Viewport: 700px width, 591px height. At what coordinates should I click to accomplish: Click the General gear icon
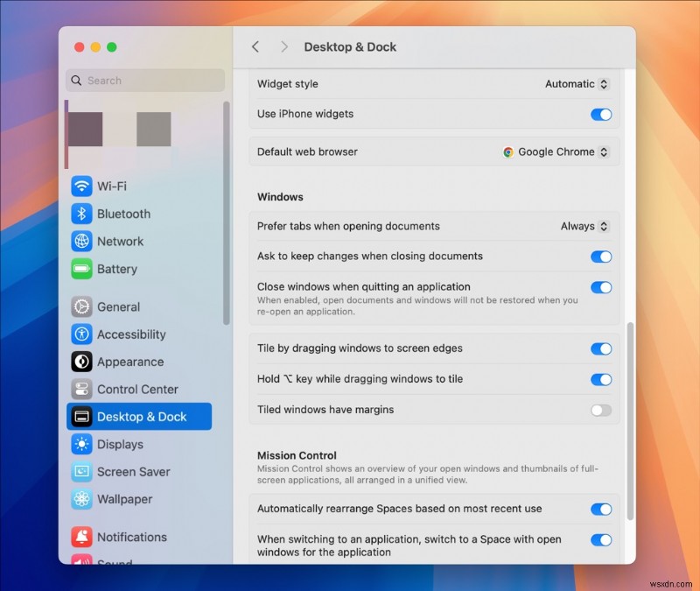pyautogui.click(x=81, y=307)
